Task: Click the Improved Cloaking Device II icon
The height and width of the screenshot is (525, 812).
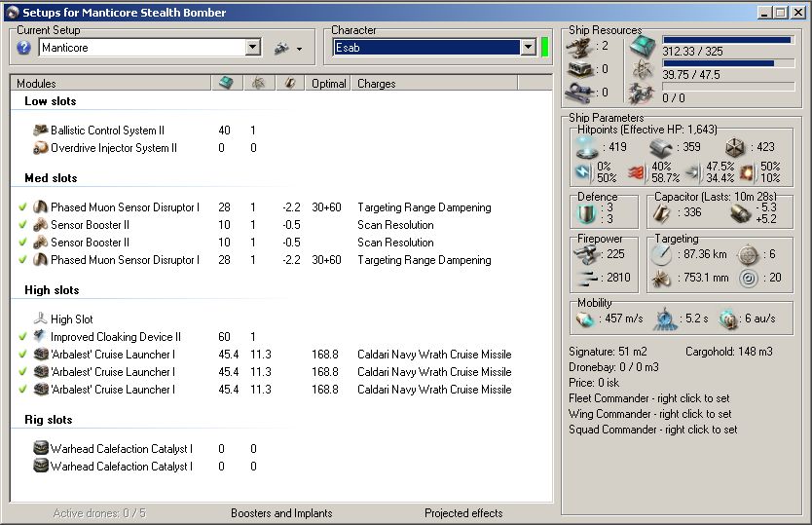Action: pos(40,336)
